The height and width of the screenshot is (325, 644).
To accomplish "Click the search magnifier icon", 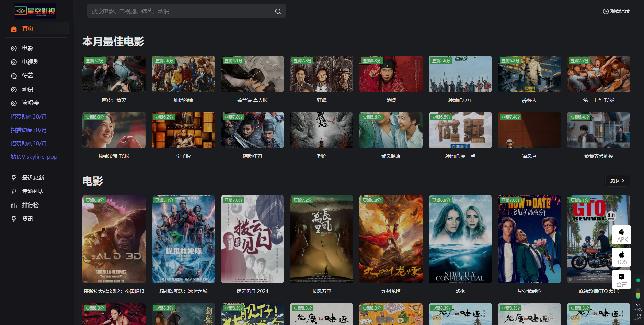I will pos(278,11).
